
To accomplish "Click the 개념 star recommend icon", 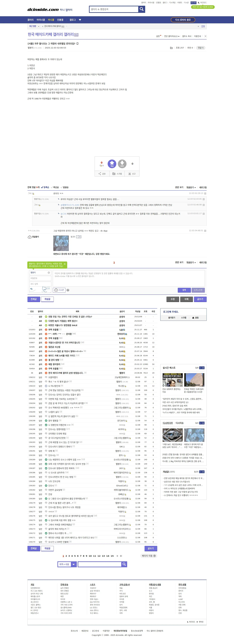I will click(112, 164).
